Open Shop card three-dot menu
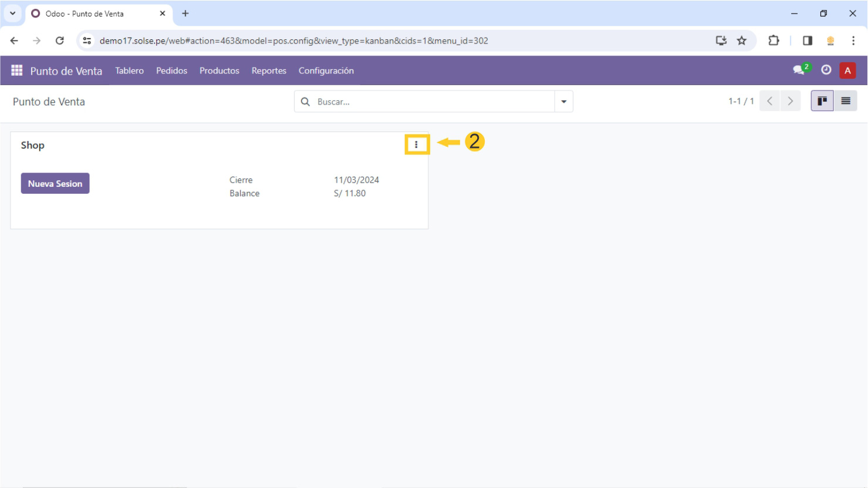 (x=417, y=144)
